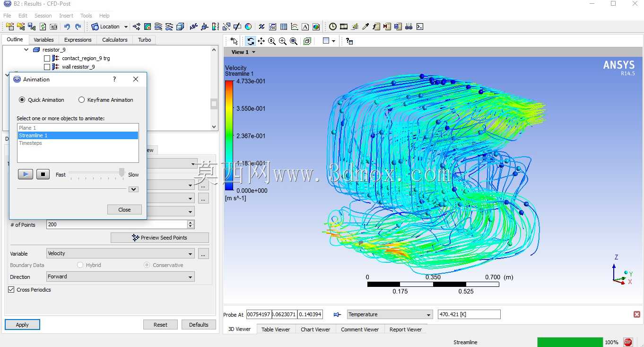Select the Keyframe Animation radio button
Screen dimensions: 644x347
[81, 100]
